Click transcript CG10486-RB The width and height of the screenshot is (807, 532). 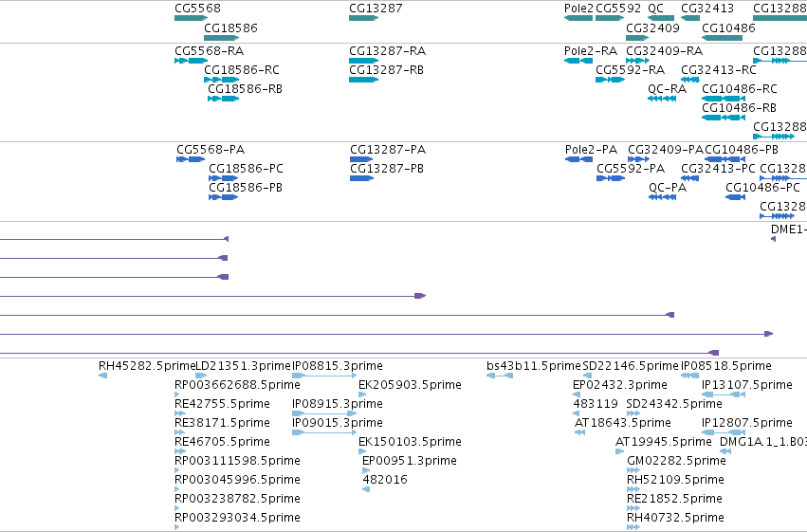click(724, 118)
